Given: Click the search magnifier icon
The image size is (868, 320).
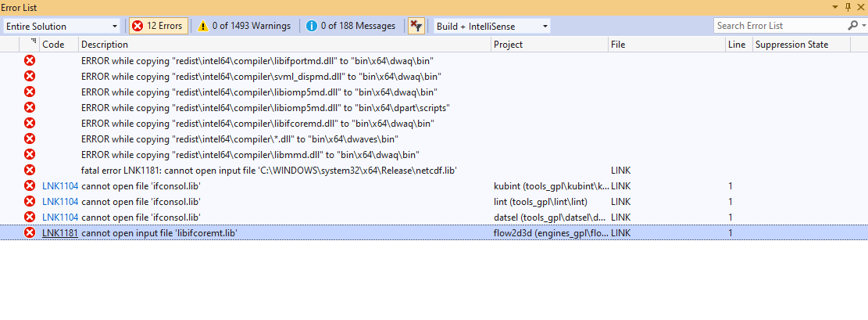Looking at the screenshot, I should tap(852, 26).
